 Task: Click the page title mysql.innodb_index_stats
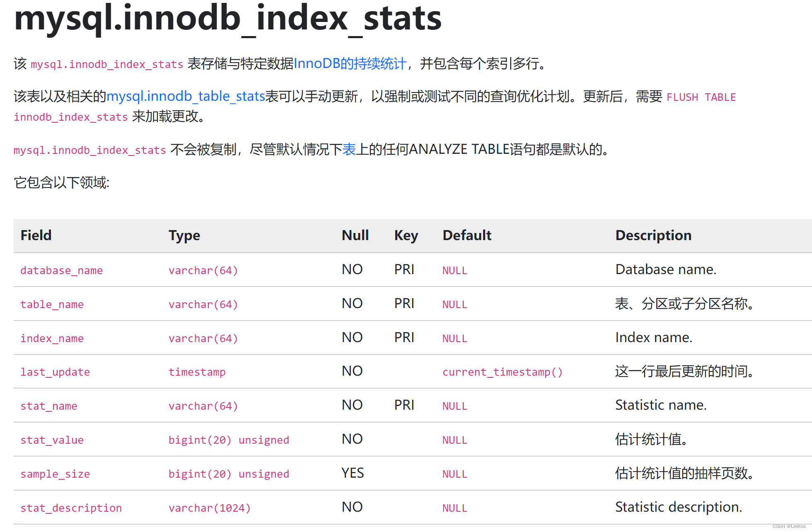[x=227, y=19]
